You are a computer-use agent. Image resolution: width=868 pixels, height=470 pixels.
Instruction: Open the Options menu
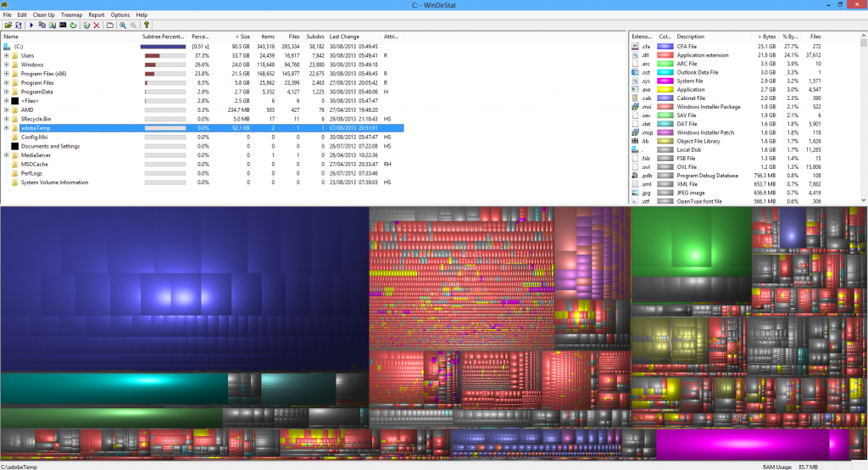[120, 15]
